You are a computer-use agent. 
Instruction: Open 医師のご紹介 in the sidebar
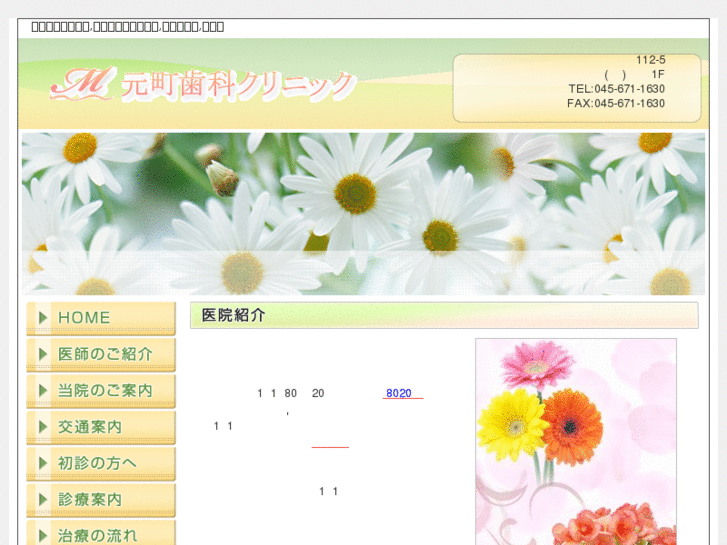coord(101,355)
